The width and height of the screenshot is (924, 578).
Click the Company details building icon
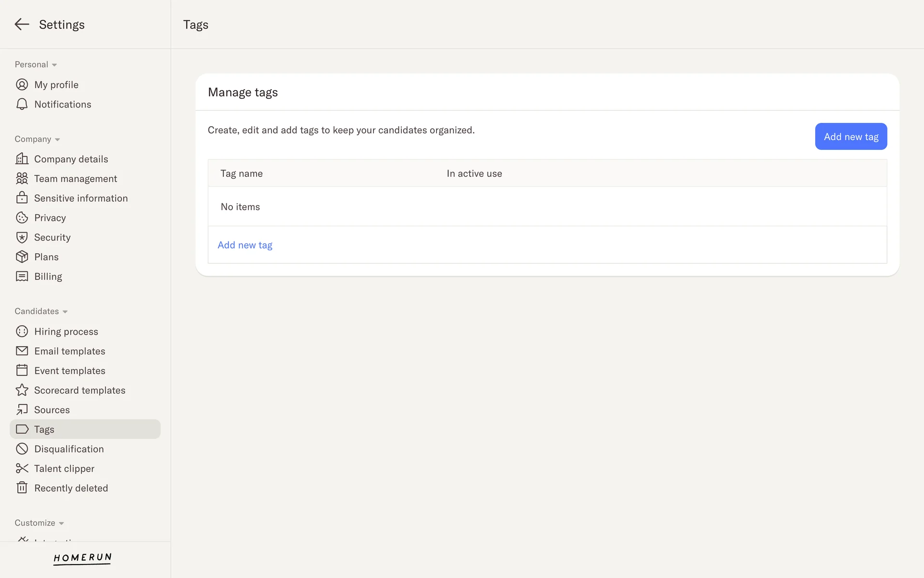22,159
